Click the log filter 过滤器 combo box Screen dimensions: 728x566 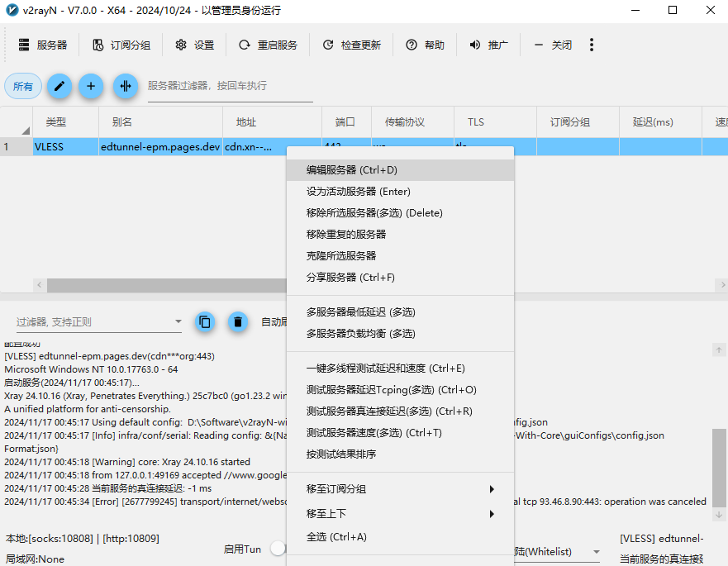[x=98, y=321]
